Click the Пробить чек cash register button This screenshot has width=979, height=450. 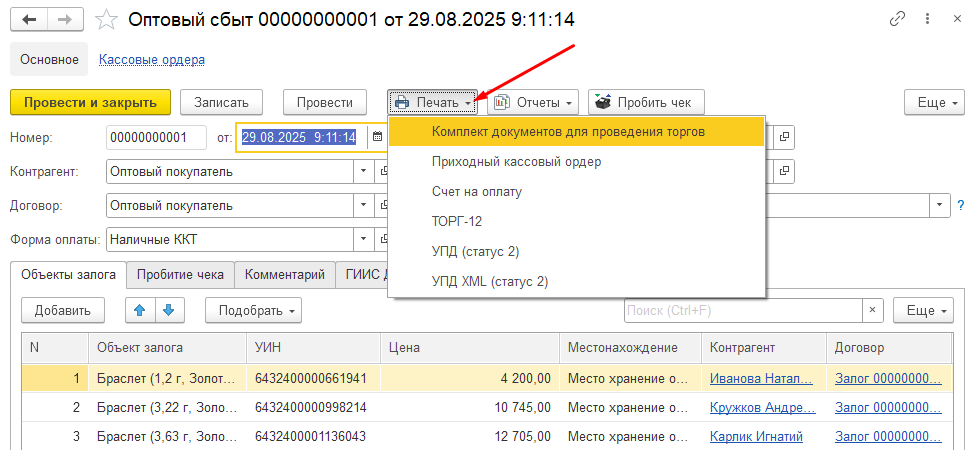point(647,102)
